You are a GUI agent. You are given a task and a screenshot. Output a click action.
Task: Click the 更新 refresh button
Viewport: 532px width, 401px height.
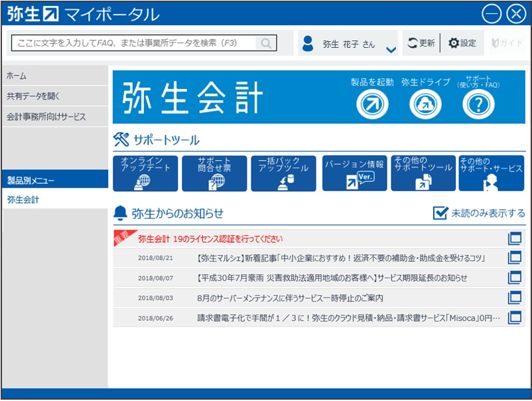[420, 42]
